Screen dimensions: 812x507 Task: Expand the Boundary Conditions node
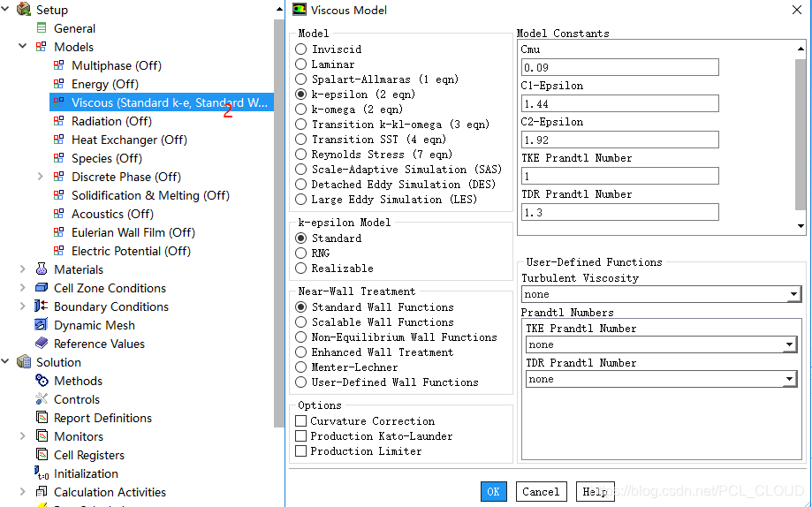tap(23, 306)
